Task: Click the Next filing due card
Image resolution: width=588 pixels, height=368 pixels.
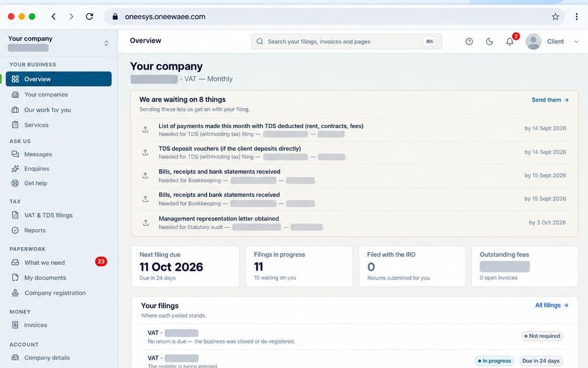Action: click(x=185, y=266)
